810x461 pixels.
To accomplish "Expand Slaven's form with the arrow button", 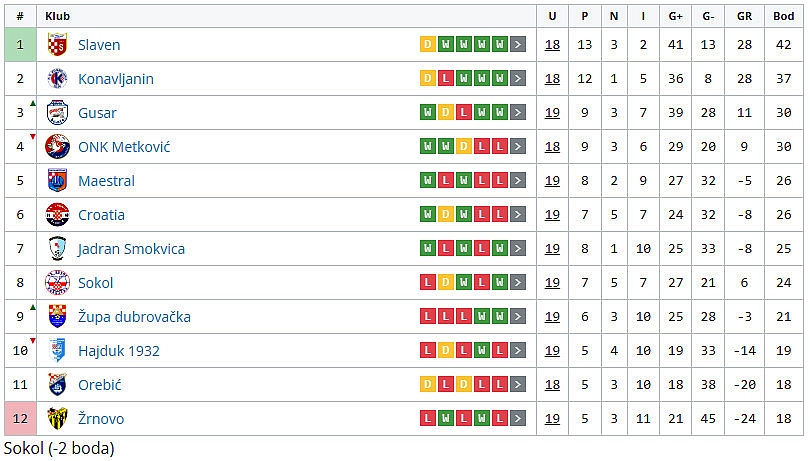I will pos(518,45).
